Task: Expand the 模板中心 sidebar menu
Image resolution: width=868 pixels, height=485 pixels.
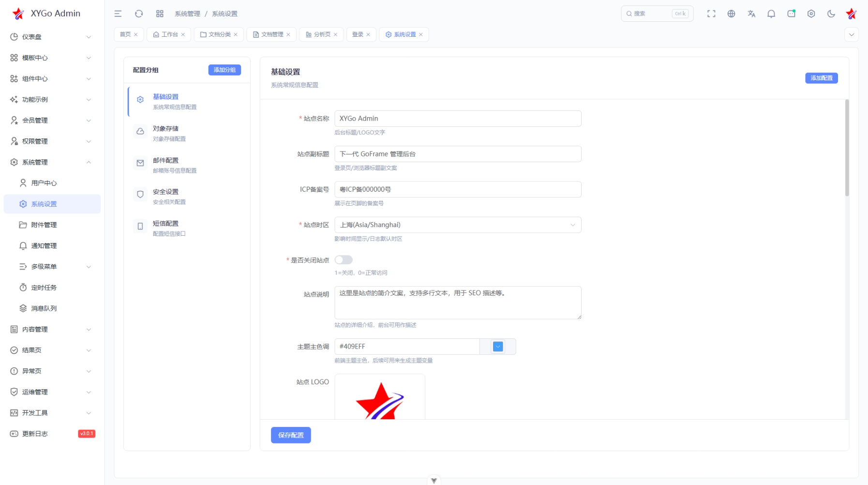Action: point(52,58)
